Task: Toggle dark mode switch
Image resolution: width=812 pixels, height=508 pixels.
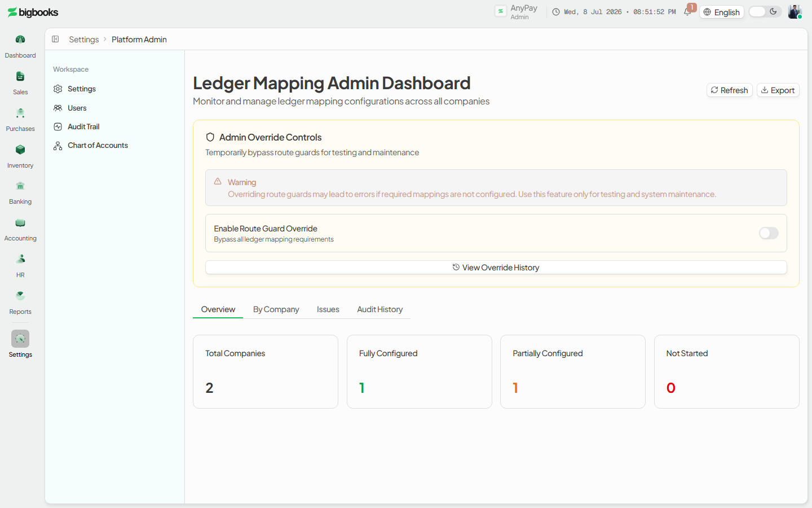Action: tap(765, 12)
